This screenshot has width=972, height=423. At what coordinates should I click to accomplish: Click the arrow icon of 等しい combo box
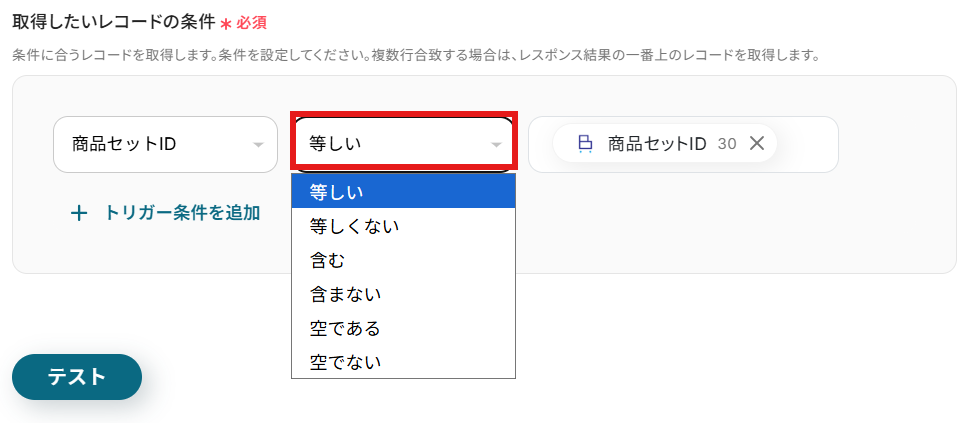[x=496, y=145]
